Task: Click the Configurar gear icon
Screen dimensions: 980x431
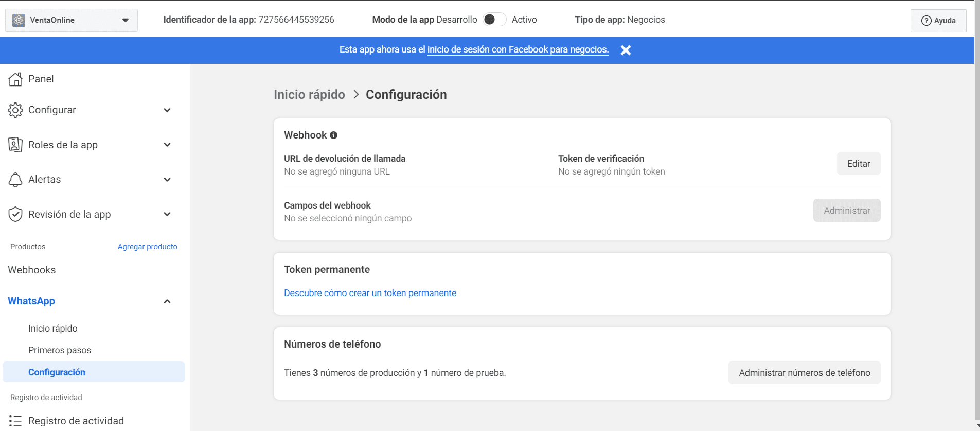Action: coord(15,110)
